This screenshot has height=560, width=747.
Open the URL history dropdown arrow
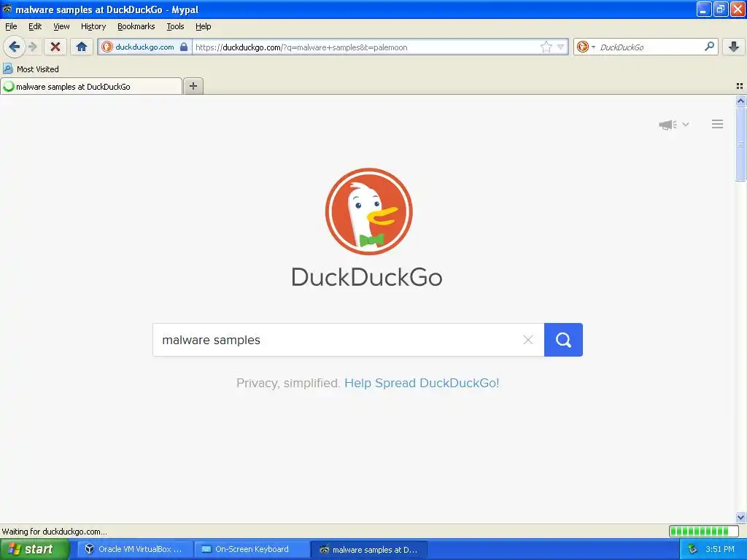(561, 47)
